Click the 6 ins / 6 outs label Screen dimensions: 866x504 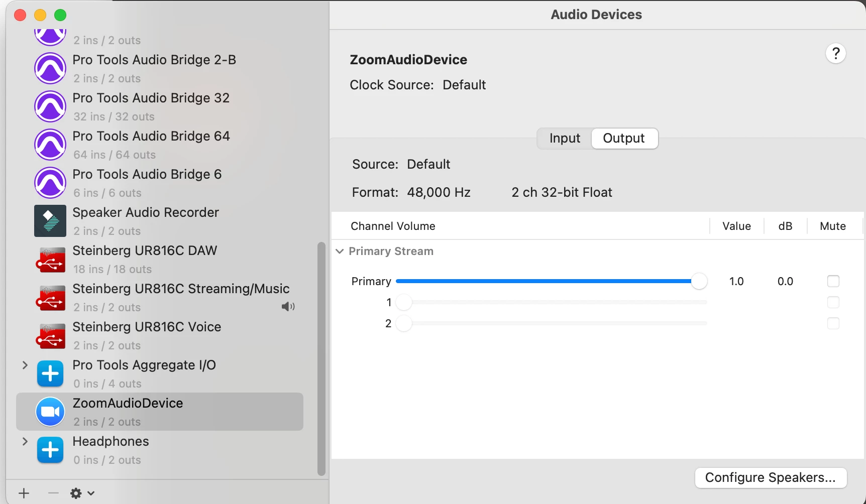pos(107,193)
